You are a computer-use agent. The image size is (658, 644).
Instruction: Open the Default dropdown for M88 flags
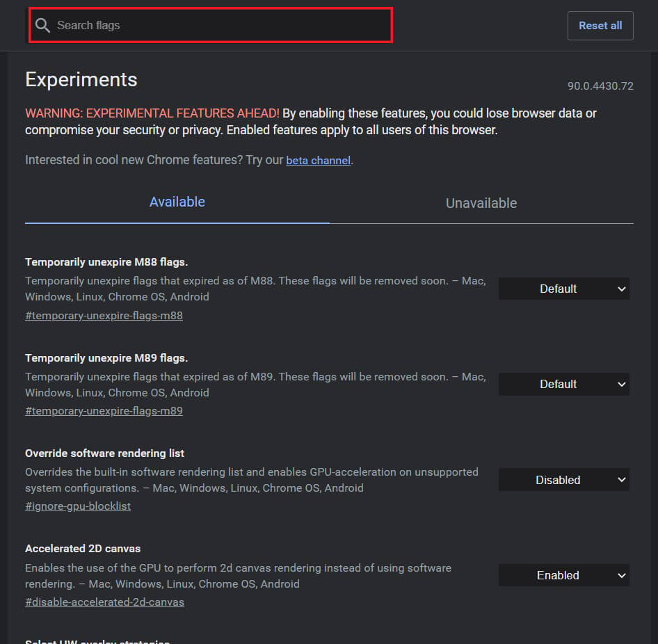coord(563,289)
